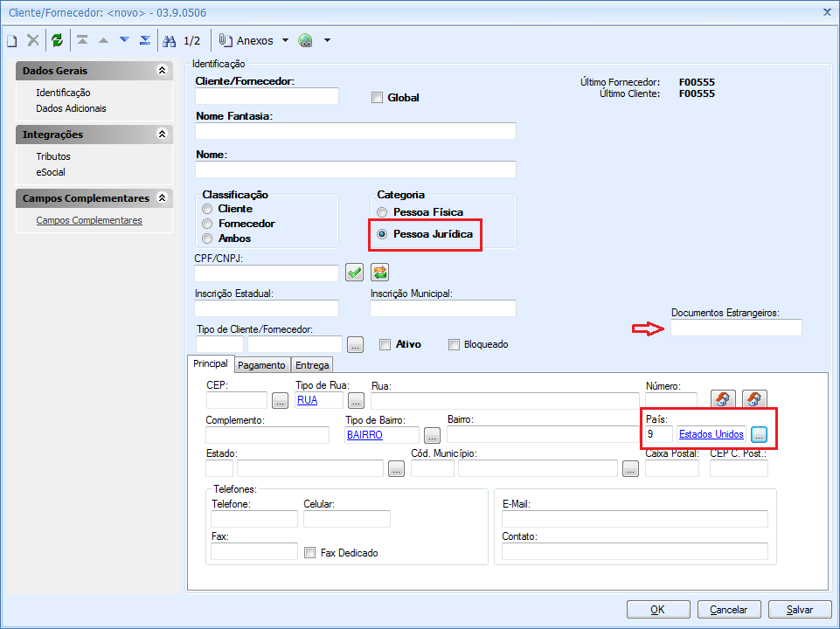Click the RUA link

307,400
